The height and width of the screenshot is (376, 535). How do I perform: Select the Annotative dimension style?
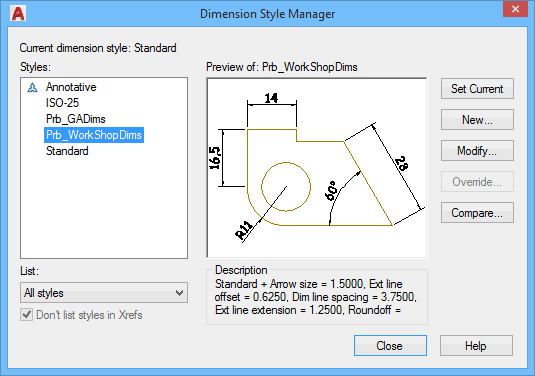71,87
